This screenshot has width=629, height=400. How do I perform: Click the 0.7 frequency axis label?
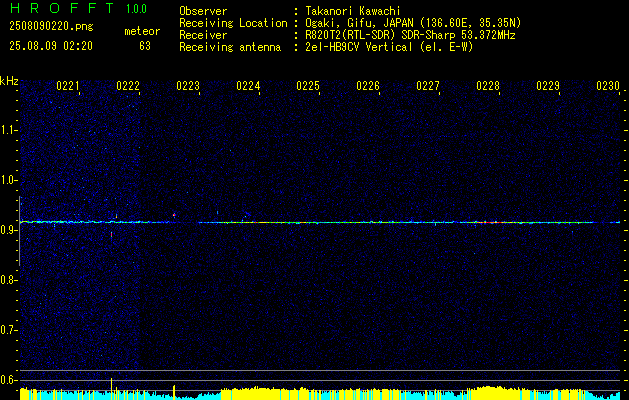point(8,330)
